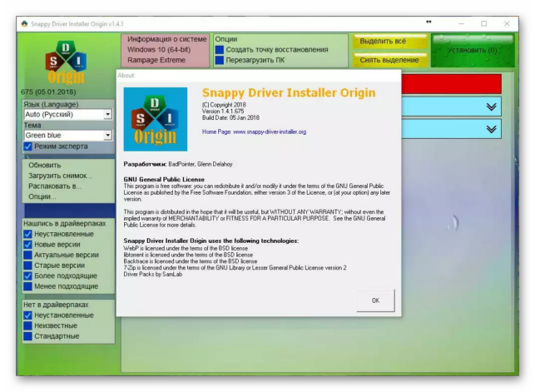Check the Стандартные filter
This screenshot has height=392, width=535.
pyautogui.click(x=27, y=336)
